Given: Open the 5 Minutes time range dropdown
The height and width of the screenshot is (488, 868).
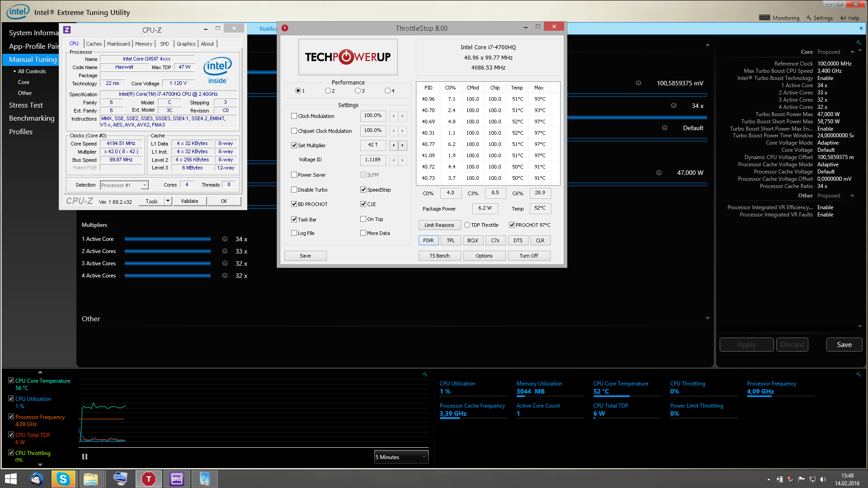Looking at the screenshot, I should coord(401,457).
